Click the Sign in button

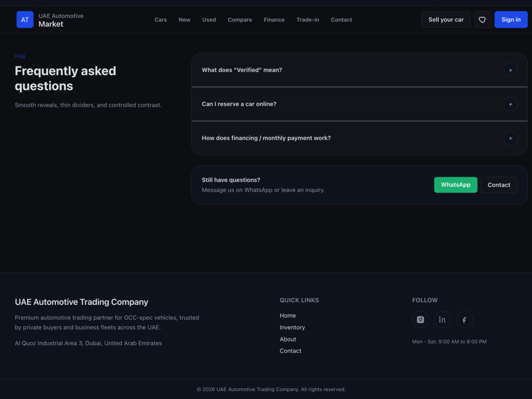coord(511,20)
